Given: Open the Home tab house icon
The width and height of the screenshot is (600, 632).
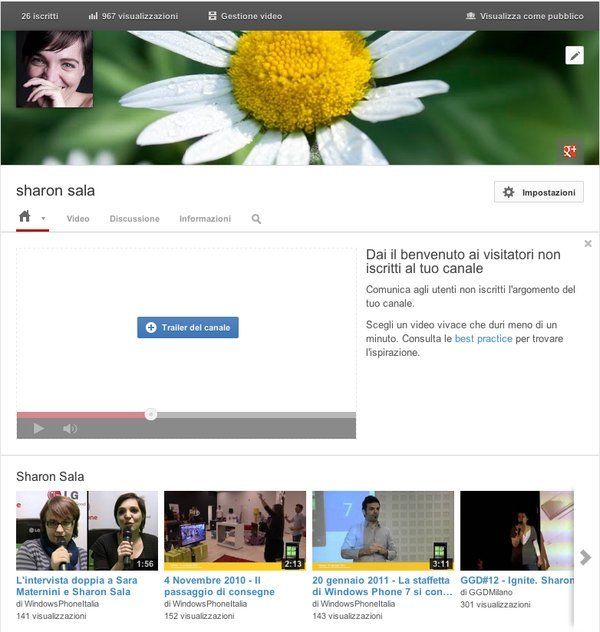Looking at the screenshot, I should [25, 216].
